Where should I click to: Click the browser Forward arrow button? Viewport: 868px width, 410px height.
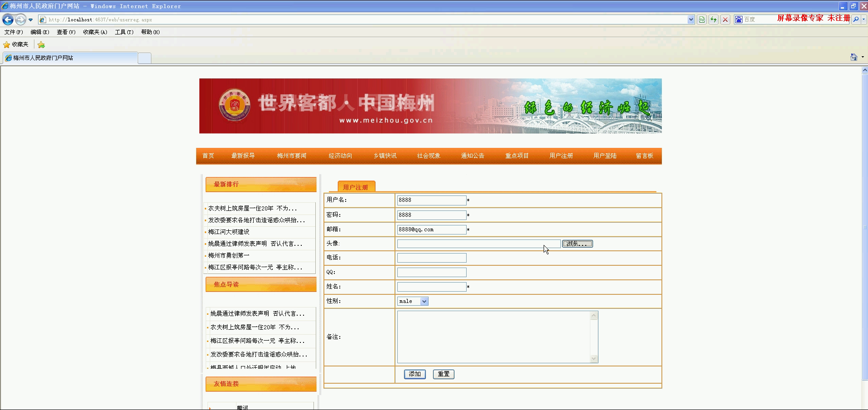[20, 20]
